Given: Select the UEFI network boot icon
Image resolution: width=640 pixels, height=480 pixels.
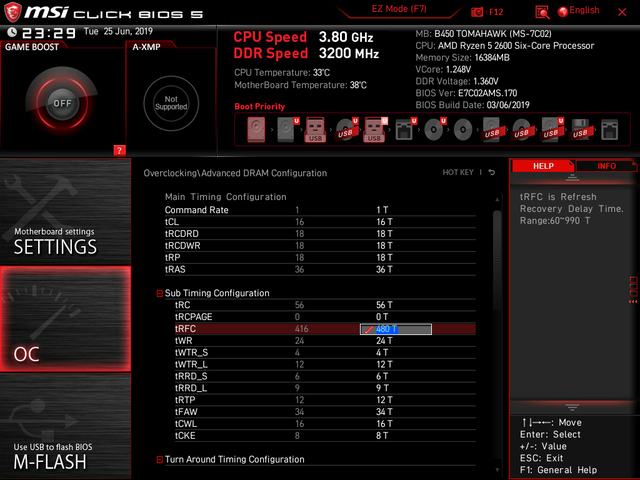Looking at the screenshot, I should click(406, 130).
